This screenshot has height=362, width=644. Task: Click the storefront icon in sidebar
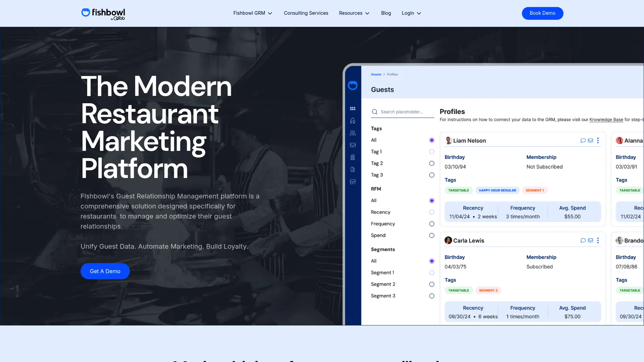(353, 182)
